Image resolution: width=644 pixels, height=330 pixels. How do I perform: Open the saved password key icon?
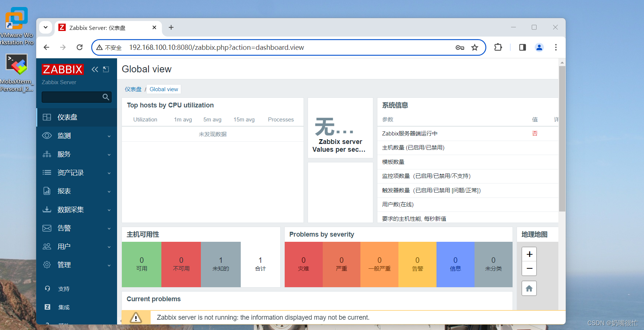460,47
